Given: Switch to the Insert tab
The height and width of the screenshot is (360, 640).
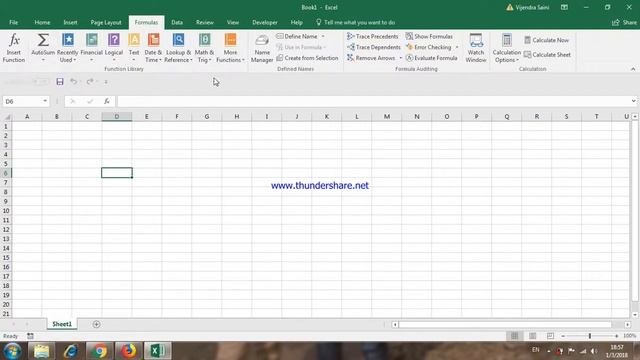Looking at the screenshot, I should pos(70,22).
